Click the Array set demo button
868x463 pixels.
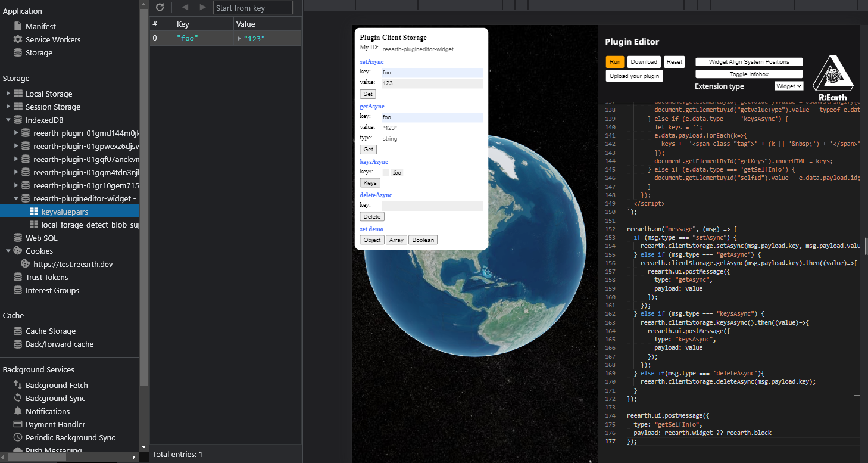[x=396, y=240]
